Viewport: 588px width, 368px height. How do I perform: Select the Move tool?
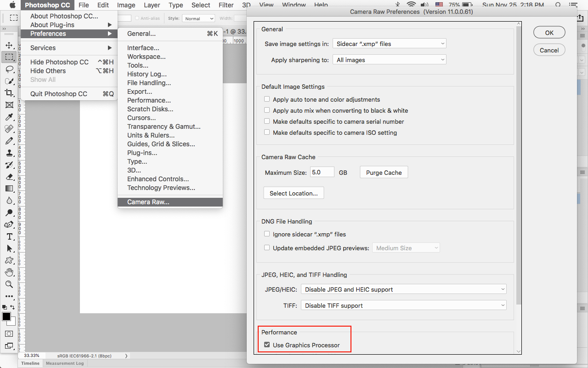(x=9, y=45)
